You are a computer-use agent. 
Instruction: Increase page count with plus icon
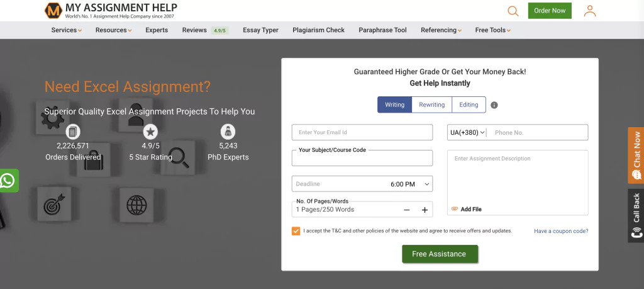pos(425,210)
